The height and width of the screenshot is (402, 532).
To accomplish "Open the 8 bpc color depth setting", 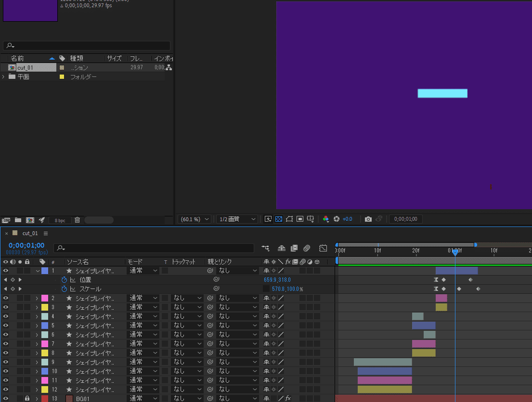I will click(x=60, y=220).
